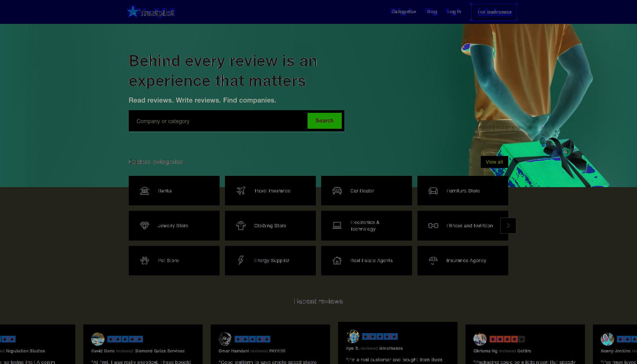This screenshot has width=637, height=364.
Task: Click the Energy Supplier lightning icon
Action: click(241, 260)
